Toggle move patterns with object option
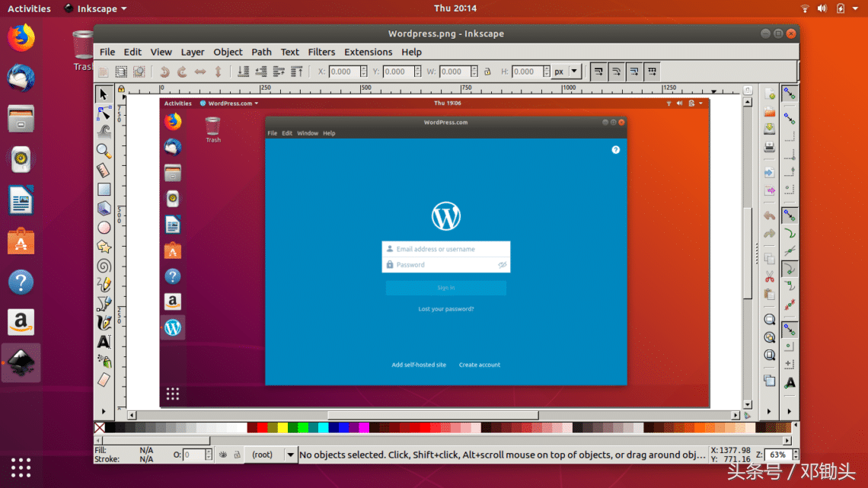868x488 pixels. [652, 72]
